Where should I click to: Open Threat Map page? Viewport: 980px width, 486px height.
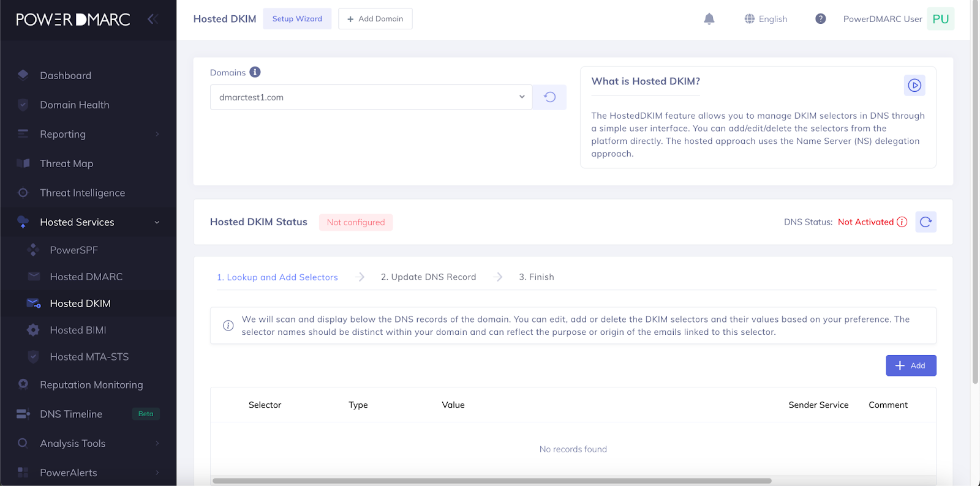[x=67, y=163]
